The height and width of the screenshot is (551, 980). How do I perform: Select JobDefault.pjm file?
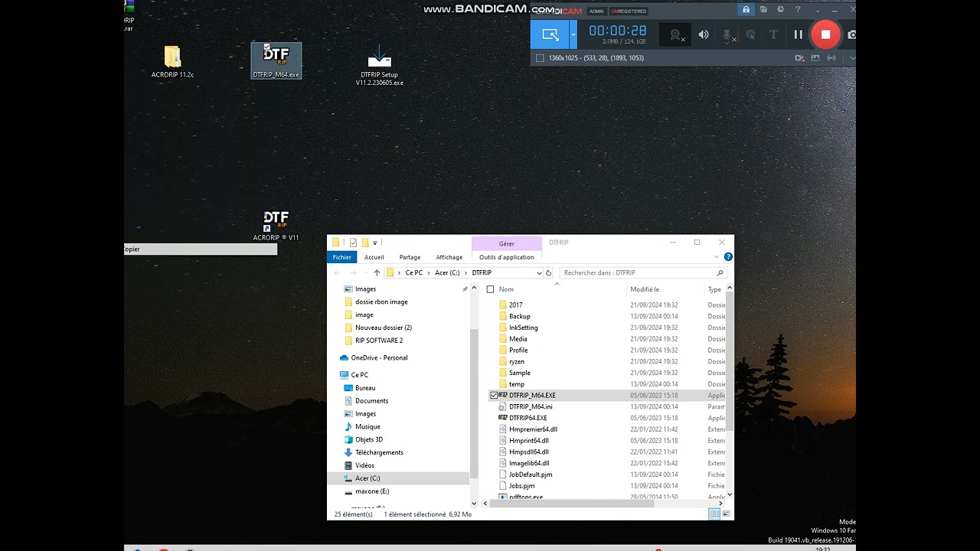tap(531, 474)
